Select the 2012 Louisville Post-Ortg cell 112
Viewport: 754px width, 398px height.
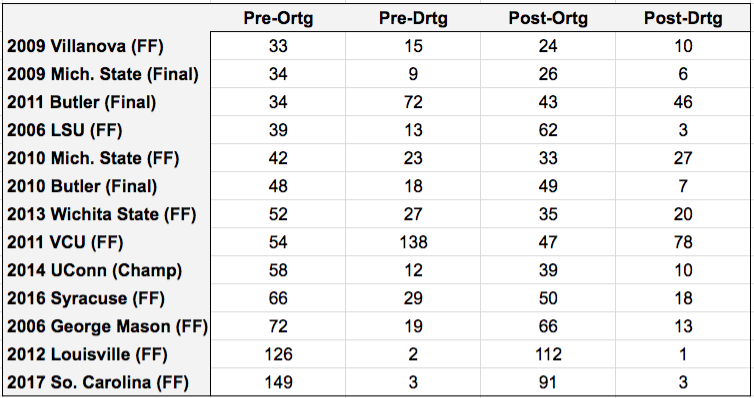548,354
